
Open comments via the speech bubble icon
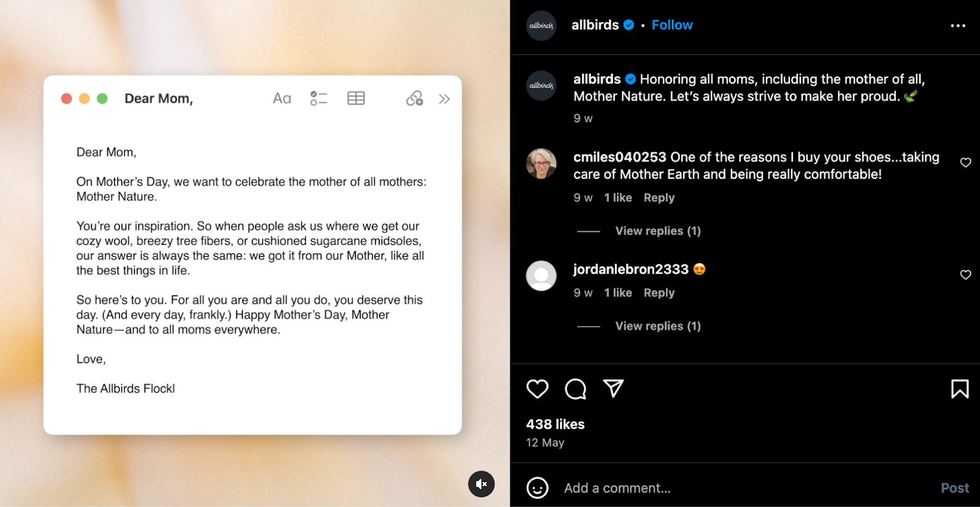pyautogui.click(x=575, y=389)
